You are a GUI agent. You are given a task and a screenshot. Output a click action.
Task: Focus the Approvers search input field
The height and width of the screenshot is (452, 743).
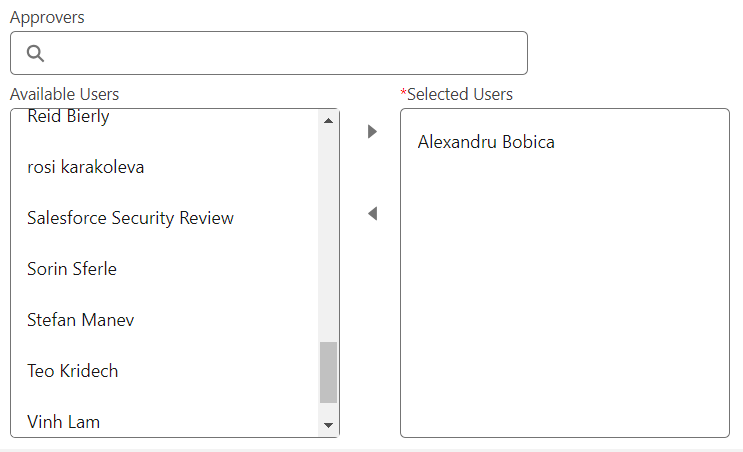269,53
